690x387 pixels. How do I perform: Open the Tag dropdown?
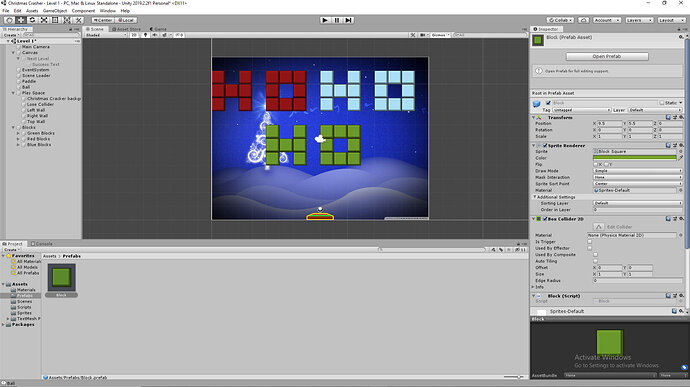point(581,110)
